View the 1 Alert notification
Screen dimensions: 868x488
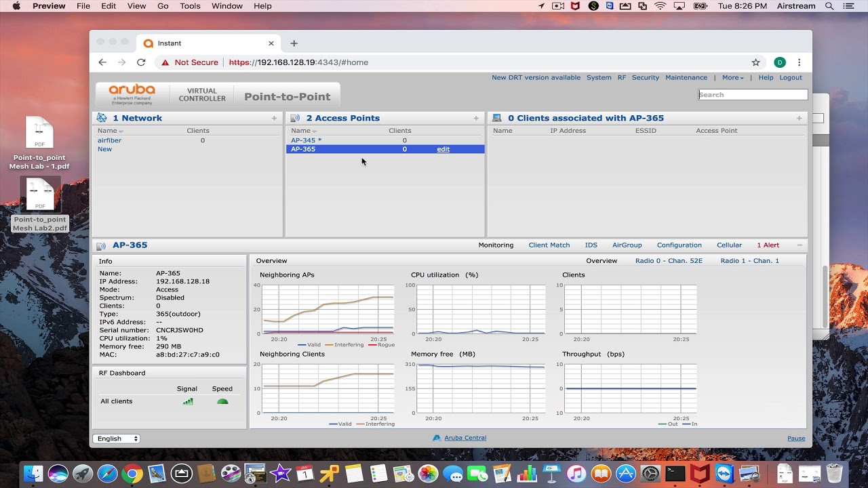tap(768, 245)
